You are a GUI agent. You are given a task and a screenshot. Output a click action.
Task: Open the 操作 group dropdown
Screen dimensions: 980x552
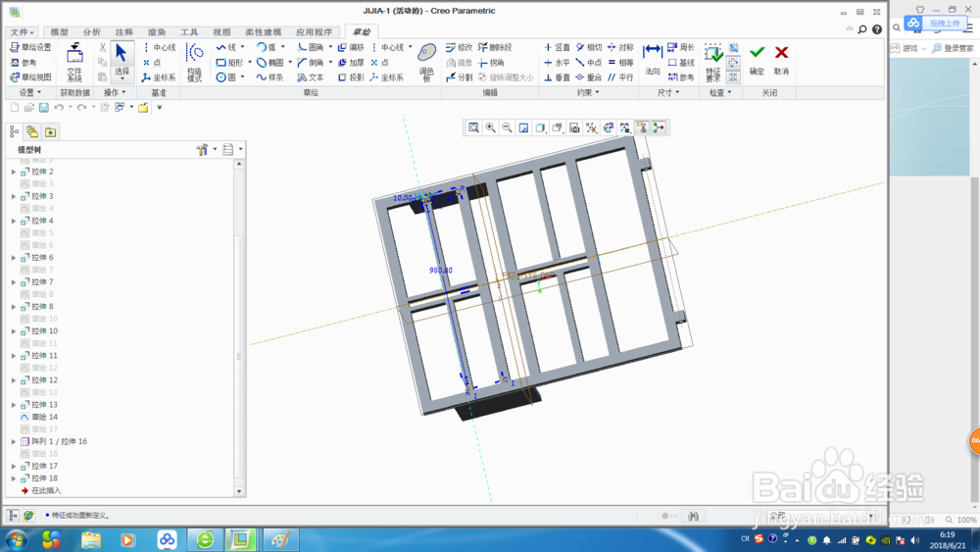[x=115, y=92]
